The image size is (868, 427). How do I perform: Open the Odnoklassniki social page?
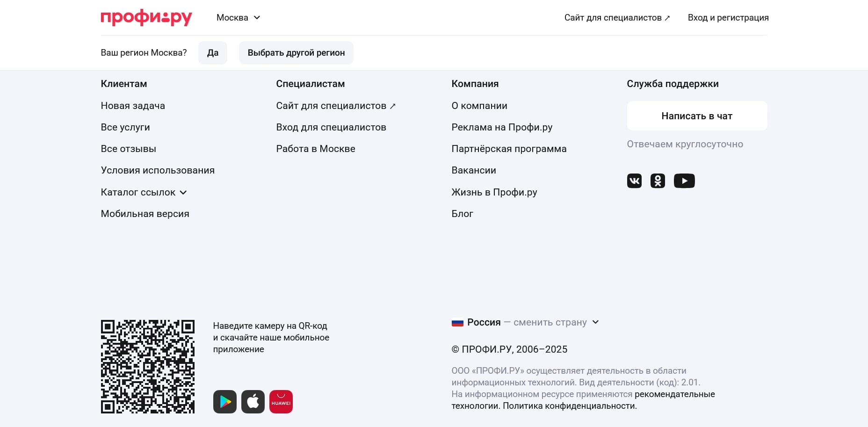point(658,181)
